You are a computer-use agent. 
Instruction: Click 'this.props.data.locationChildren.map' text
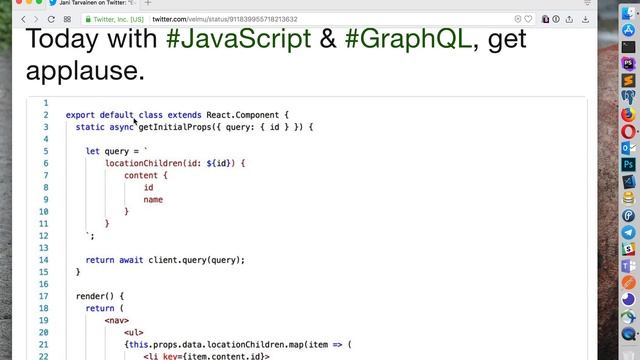(216, 345)
